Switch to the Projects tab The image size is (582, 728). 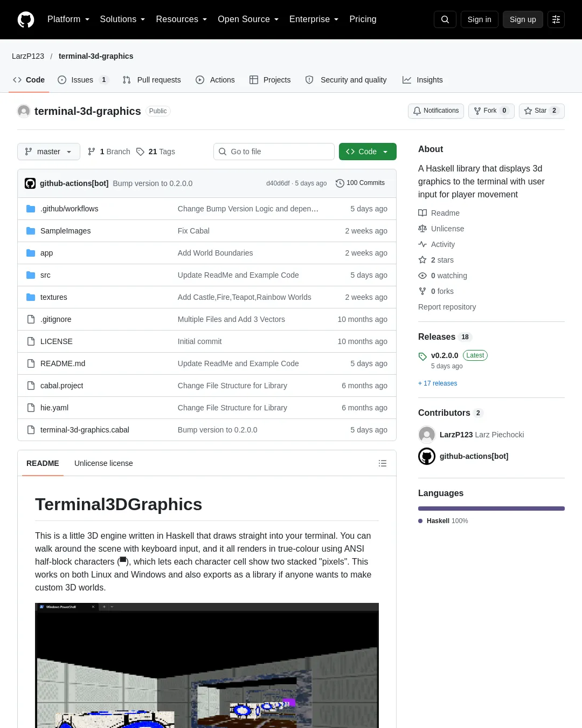(270, 80)
